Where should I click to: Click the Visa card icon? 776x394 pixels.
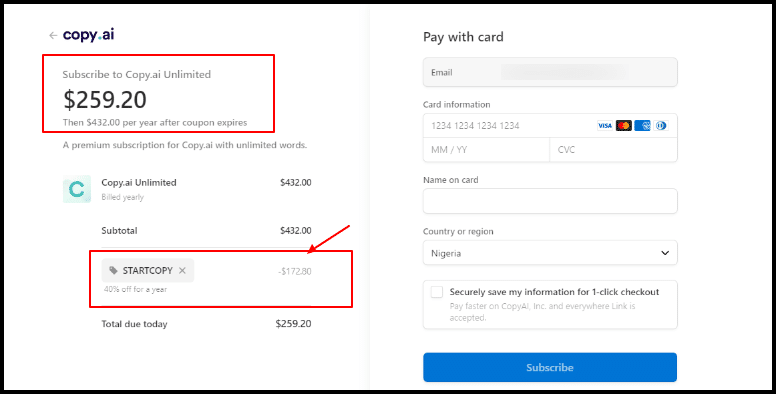coord(605,126)
